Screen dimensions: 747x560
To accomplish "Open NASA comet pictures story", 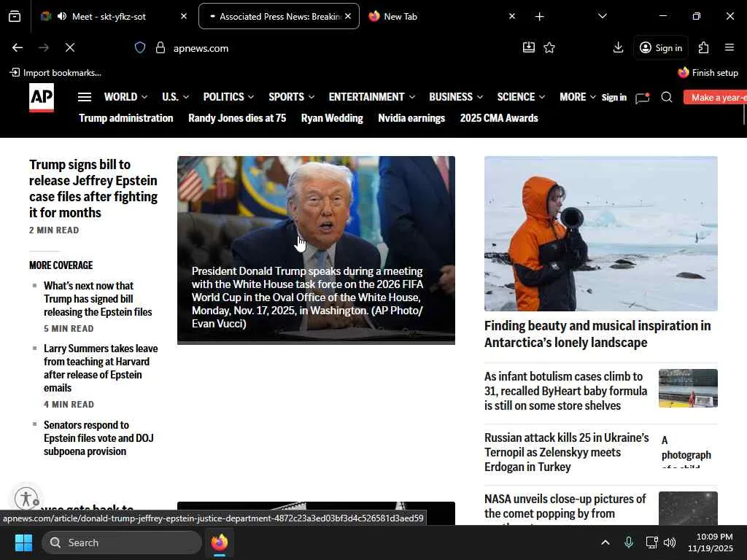I will pyautogui.click(x=565, y=506).
